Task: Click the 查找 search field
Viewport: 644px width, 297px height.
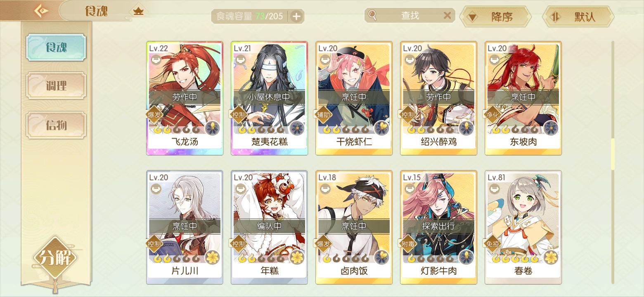Action: click(410, 16)
